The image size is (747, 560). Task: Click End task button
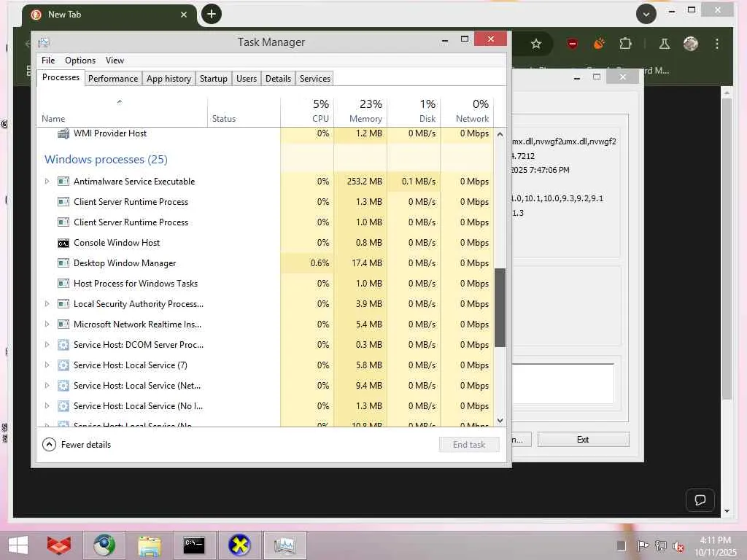pos(469,445)
